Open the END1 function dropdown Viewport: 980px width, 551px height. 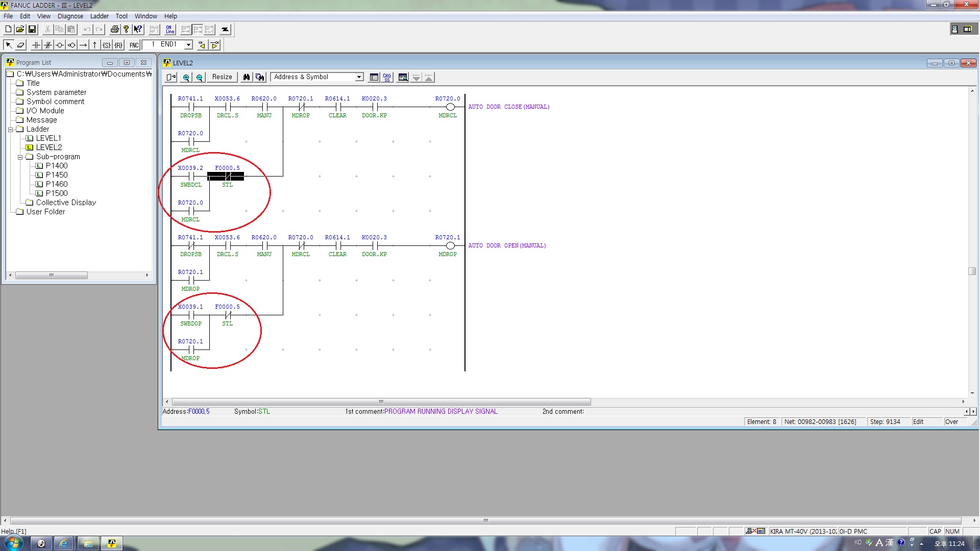(x=188, y=45)
